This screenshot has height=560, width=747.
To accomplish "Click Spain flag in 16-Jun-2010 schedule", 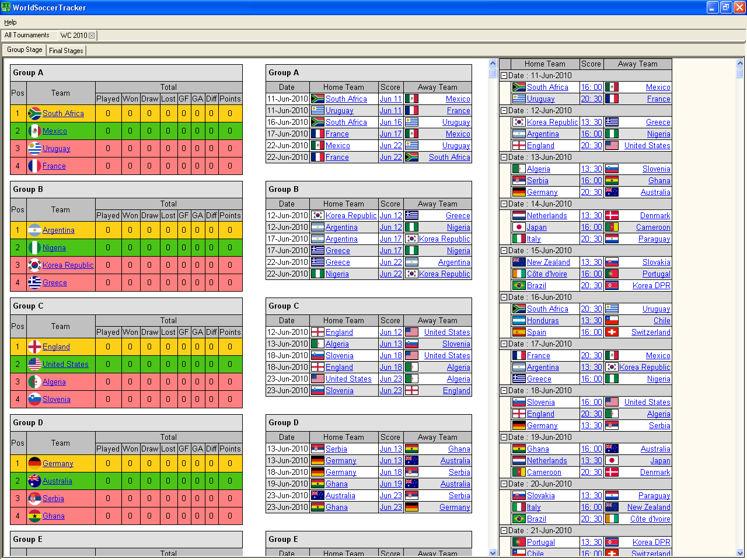I will click(x=519, y=332).
